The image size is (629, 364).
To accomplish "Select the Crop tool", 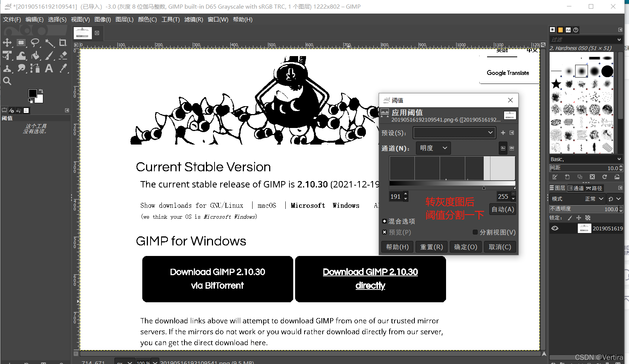I will [x=63, y=43].
